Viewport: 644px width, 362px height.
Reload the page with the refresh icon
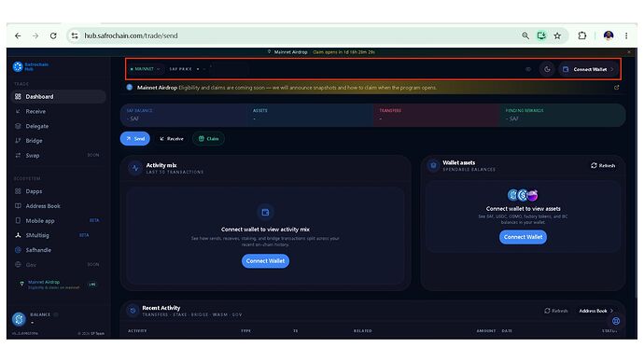(53, 35)
